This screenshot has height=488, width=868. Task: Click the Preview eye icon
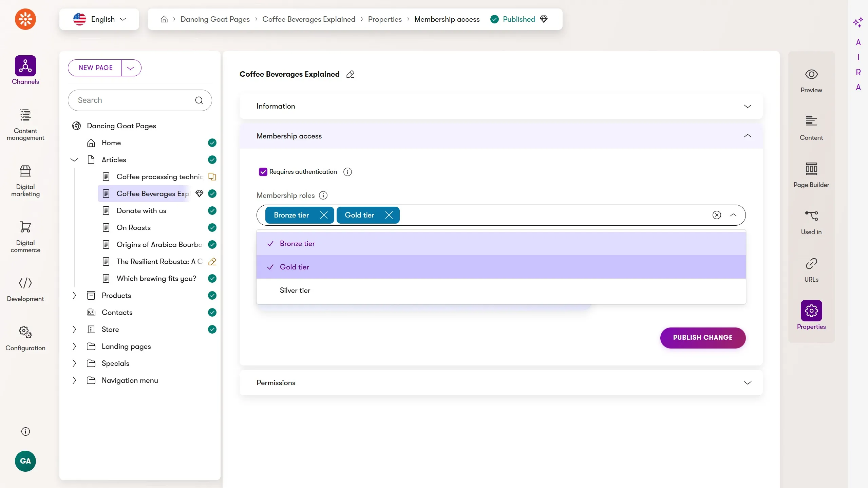pos(811,74)
